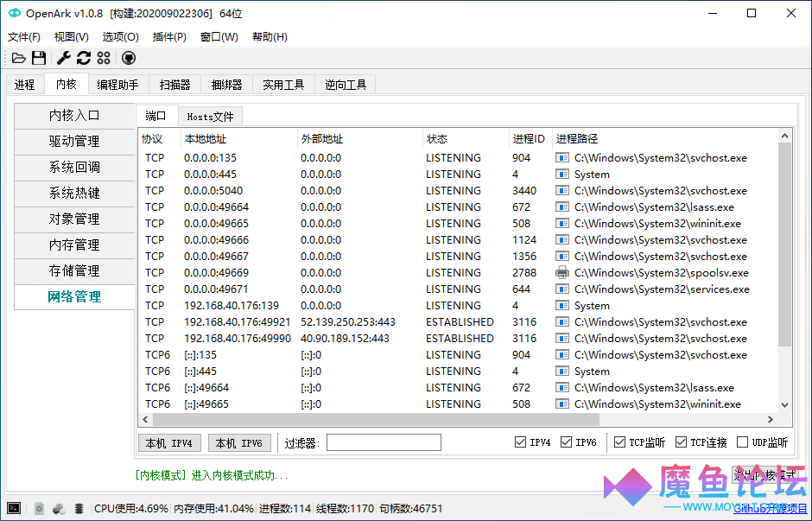The image size is (812, 521).
Task: Click the CPU使用:4.69% status entry
Action: [x=130, y=509]
